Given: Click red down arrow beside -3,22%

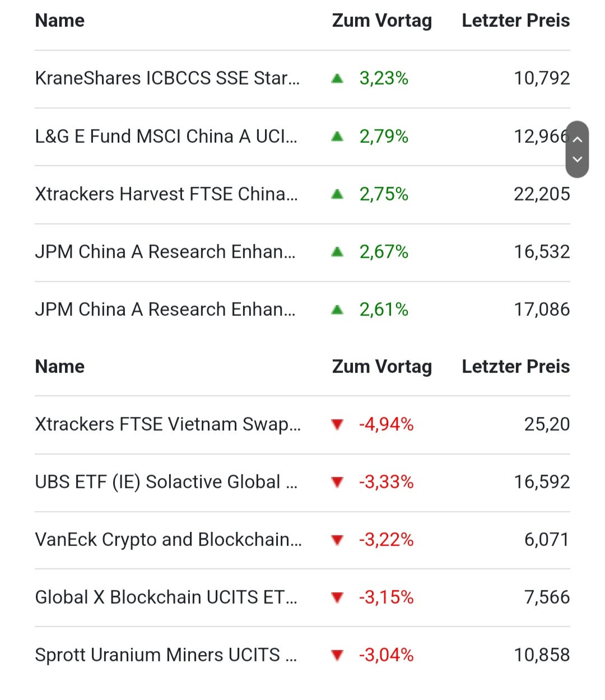Looking at the screenshot, I should (337, 540).
